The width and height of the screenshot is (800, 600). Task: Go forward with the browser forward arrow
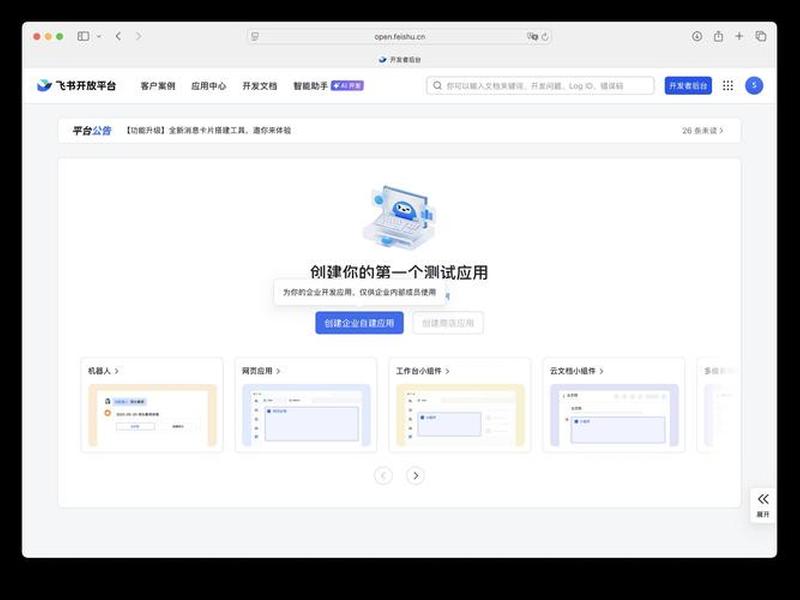point(138,36)
